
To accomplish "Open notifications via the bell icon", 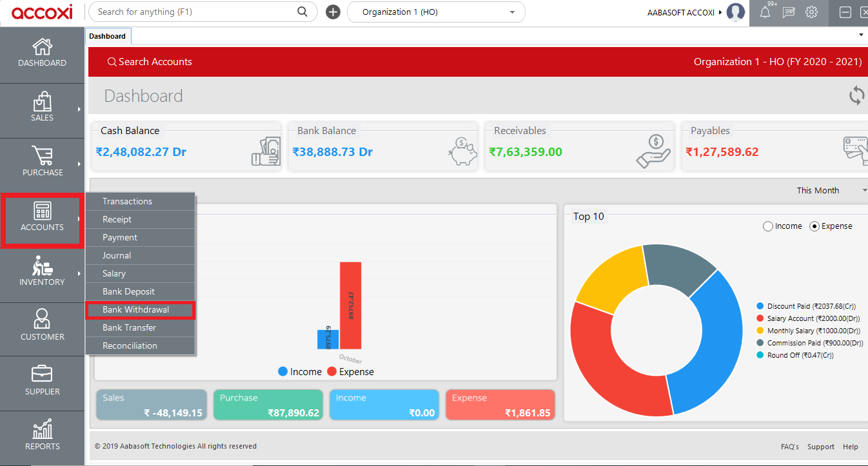I will [765, 12].
